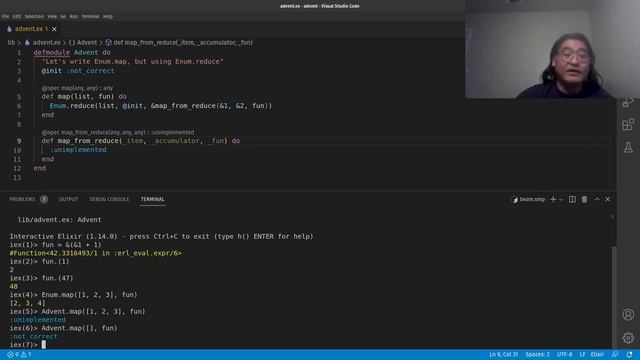Switch to the Output panel tab
This screenshot has width=640, height=360.
tap(68, 199)
